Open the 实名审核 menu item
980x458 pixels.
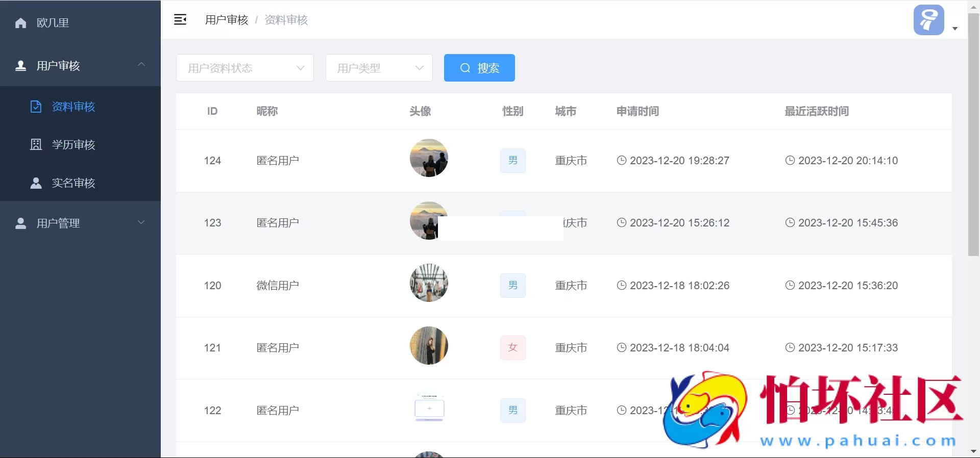[80, 183]
